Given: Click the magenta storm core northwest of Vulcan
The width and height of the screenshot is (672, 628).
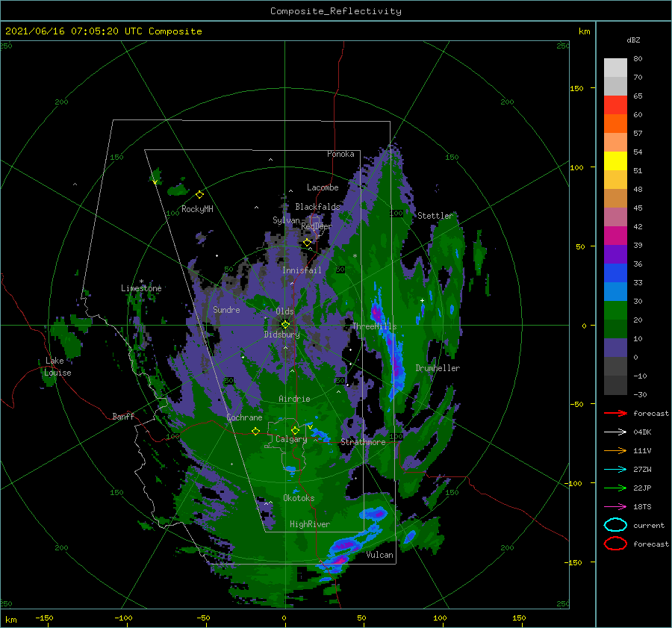Looking at the screenshot, I should (340, 559).
